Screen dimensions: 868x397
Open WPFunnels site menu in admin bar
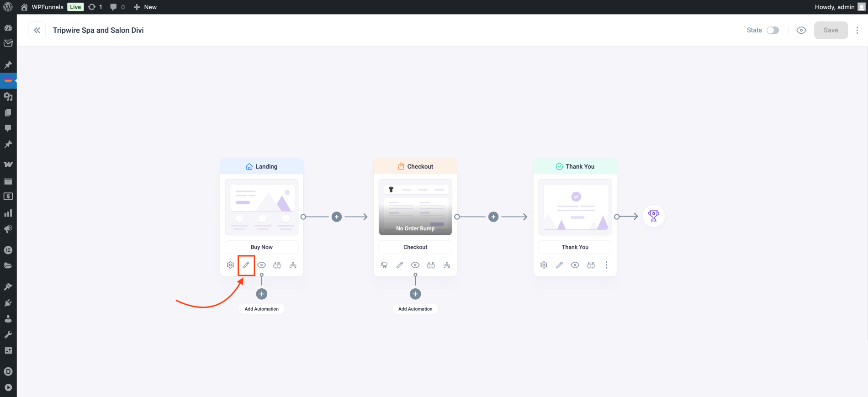point(47,7)
